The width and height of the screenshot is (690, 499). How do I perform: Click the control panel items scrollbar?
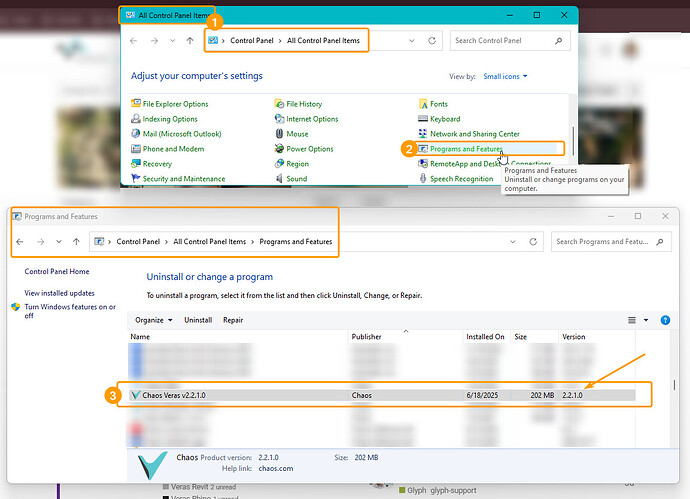[x=573, y=141]
